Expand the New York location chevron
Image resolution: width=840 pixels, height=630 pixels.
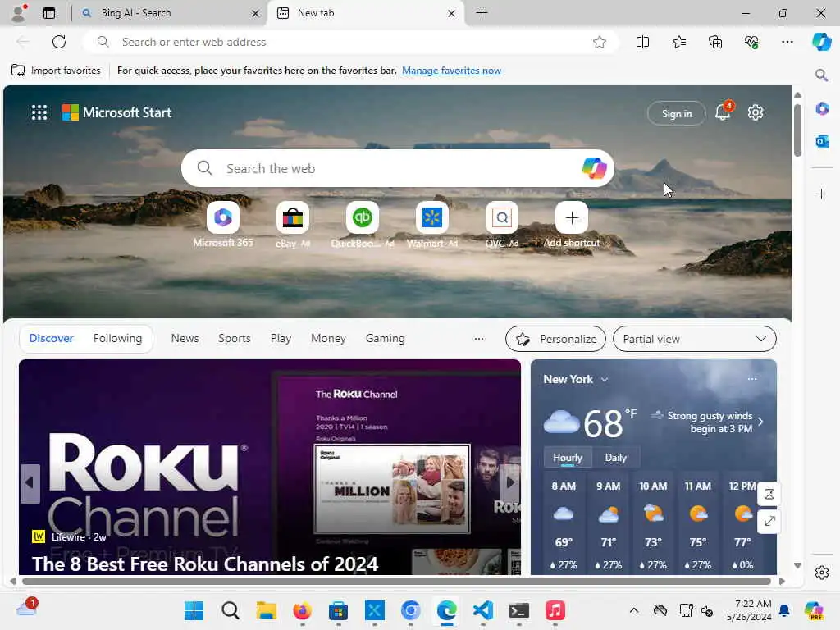(x=605, y=379)
